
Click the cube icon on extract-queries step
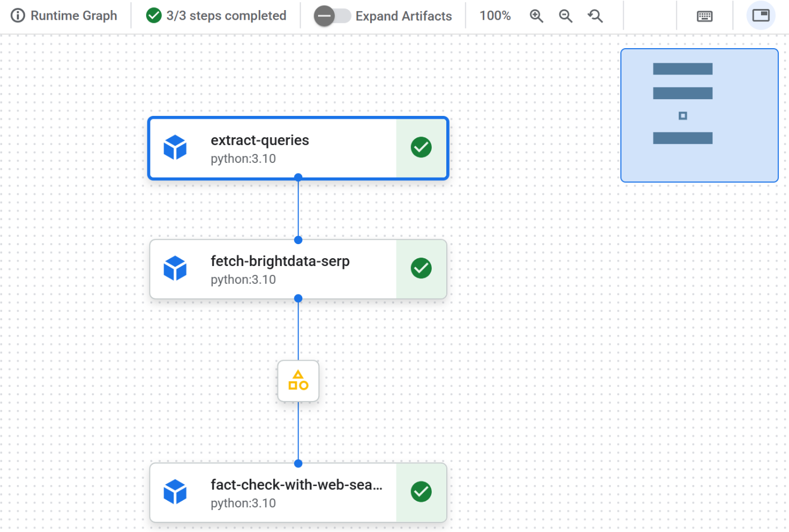tap(175, 147)
